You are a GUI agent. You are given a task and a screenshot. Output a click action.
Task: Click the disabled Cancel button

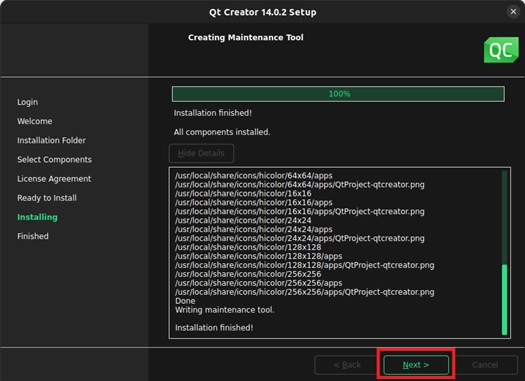click(x=485, y=365)
